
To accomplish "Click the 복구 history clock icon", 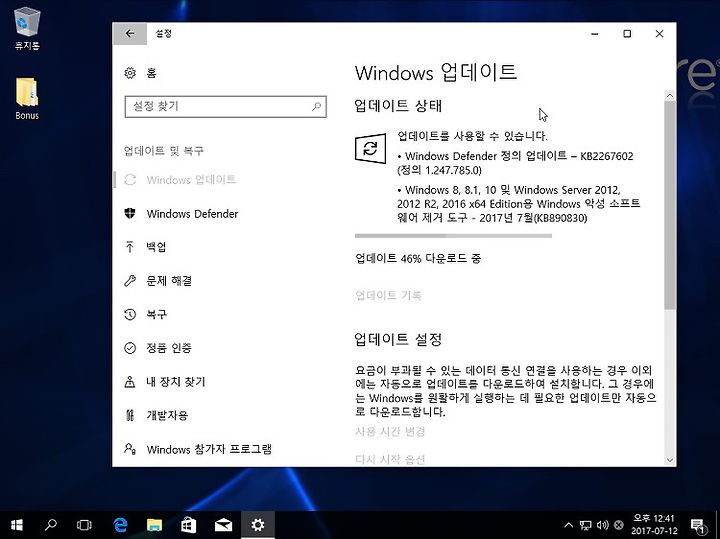I will [130, 314].
